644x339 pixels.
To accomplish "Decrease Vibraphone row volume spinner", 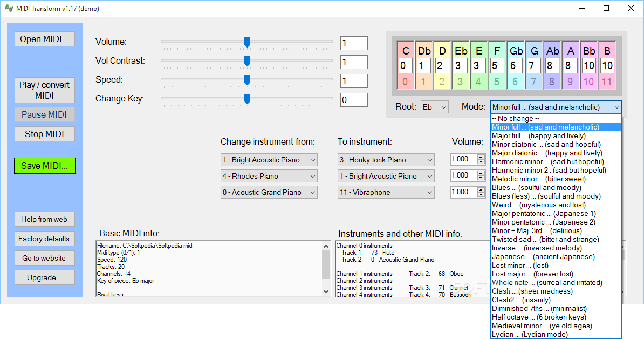I will tap(481, 195).
